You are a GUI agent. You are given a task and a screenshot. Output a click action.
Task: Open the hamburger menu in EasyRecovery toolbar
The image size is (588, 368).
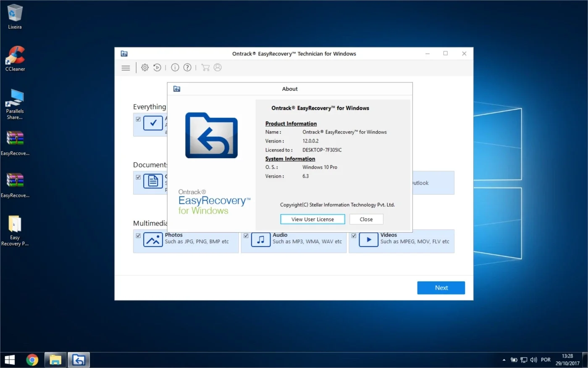[126, 68]
